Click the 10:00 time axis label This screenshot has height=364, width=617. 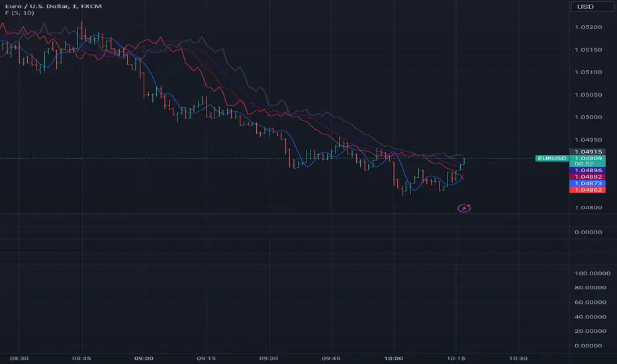394,357
